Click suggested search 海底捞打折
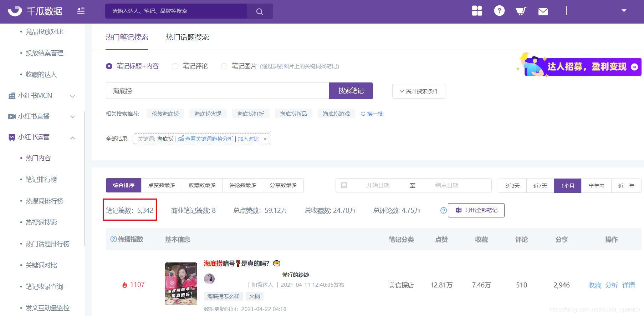644x316 pixels. (x=251, y=114)
